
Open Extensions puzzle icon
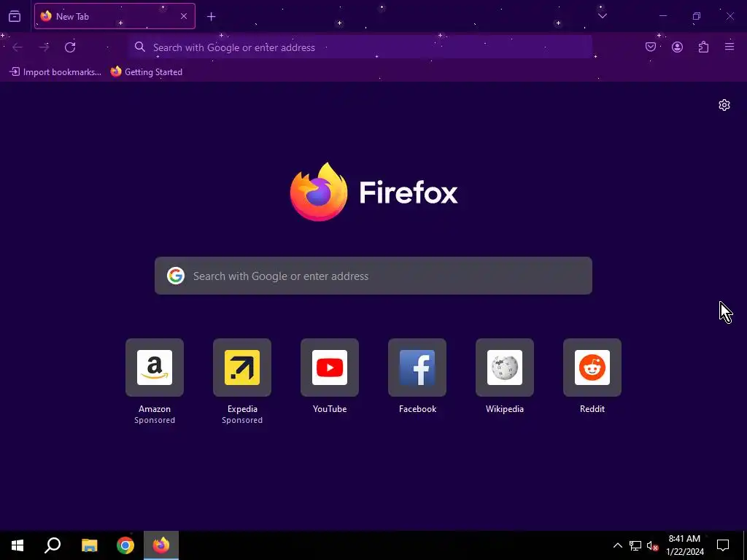point(703,47)
